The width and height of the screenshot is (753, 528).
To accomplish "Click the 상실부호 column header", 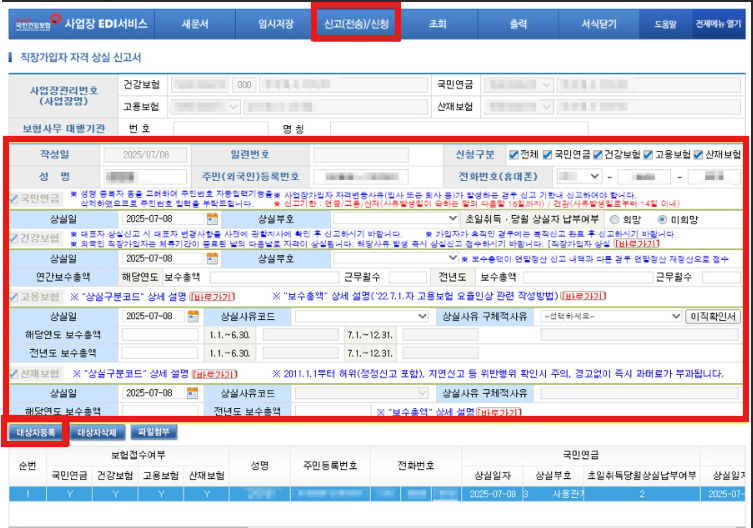I will (553, 475).
